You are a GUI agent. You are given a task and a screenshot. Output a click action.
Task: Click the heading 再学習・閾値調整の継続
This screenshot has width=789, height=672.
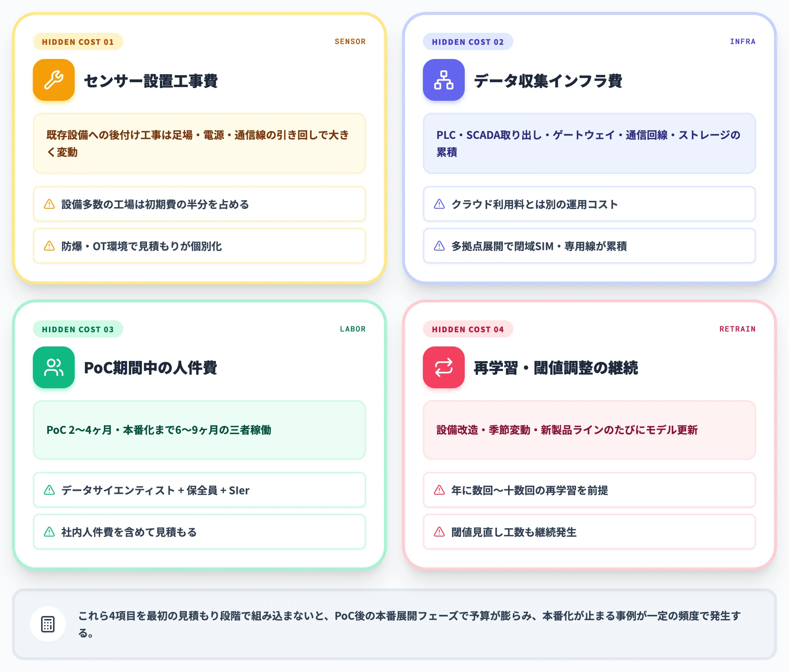pyautogui.click(x=556, y=368)
